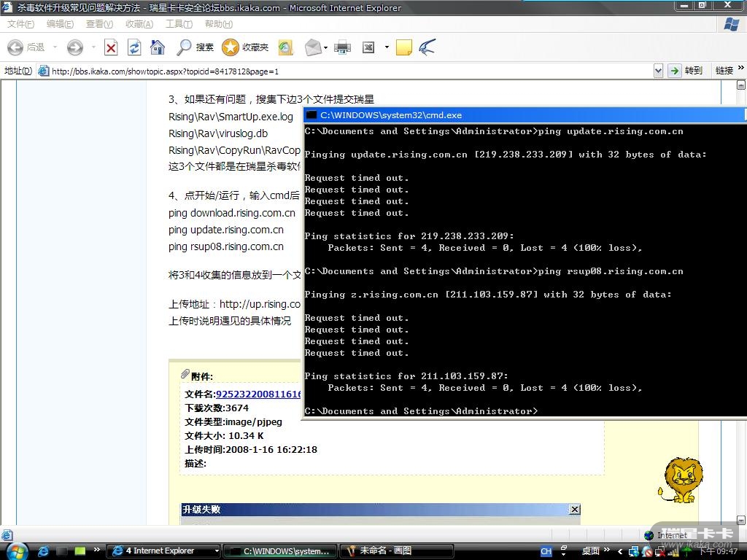This screenshot has width=747, height=560.
Task: Open the 文件 menu
Action: [20, 24]
